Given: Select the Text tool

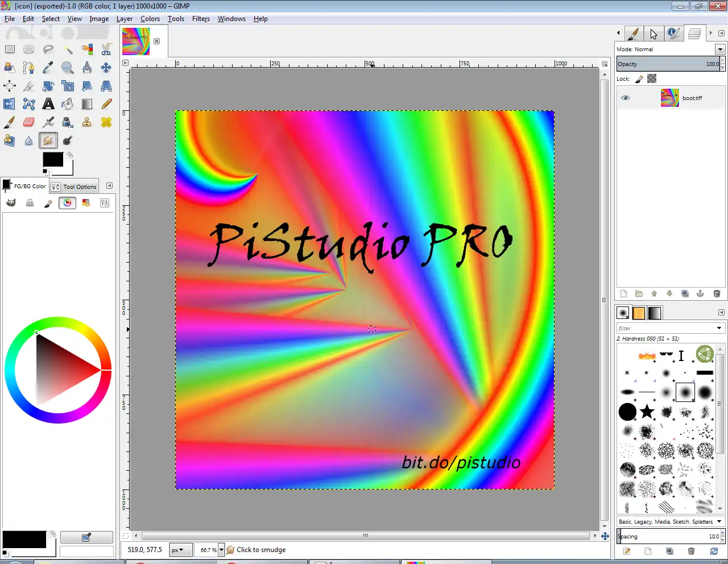Looking at the screenshot, I should (x=48, y=104).
